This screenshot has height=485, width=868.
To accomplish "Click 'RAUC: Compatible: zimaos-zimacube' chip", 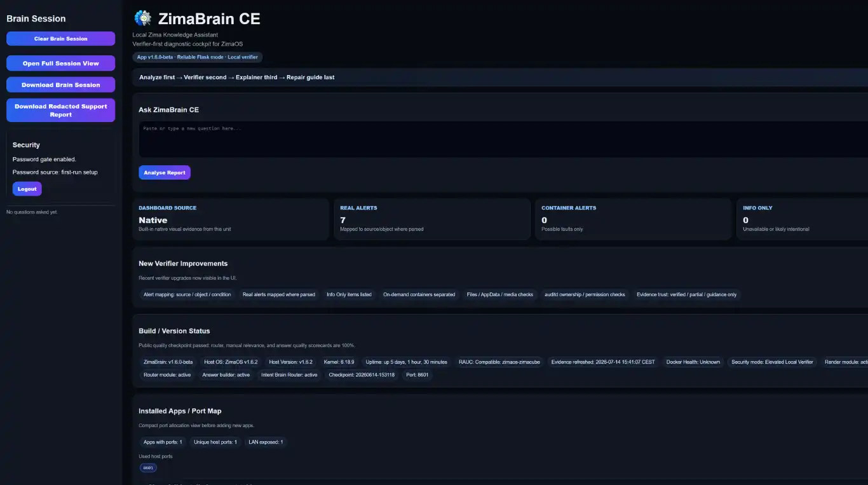I will pos(499,362).
